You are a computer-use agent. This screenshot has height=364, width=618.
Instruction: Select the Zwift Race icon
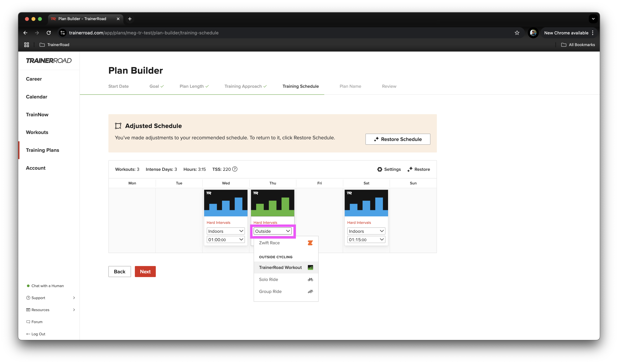310,243
